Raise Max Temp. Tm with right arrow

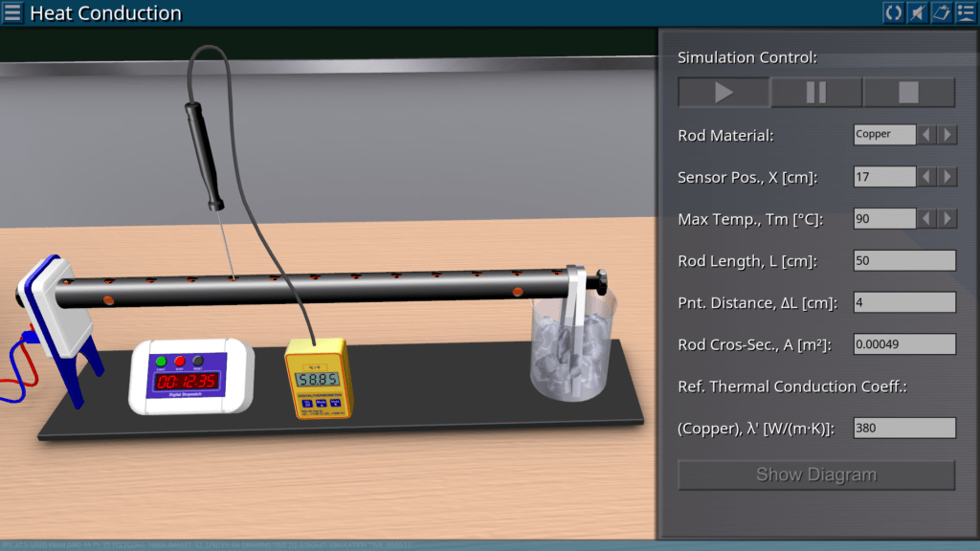pyautogui.click(x=947, y=219)
